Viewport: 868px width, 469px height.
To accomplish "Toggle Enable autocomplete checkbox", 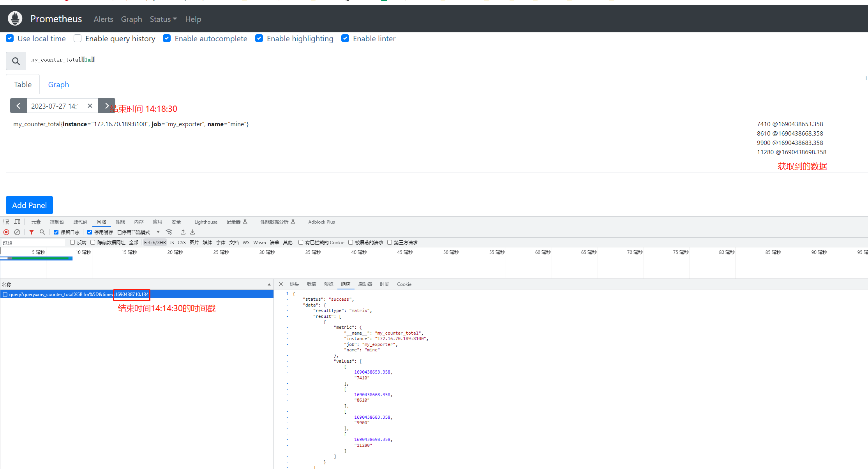I will pyautogui.click(x=167, y=39).
